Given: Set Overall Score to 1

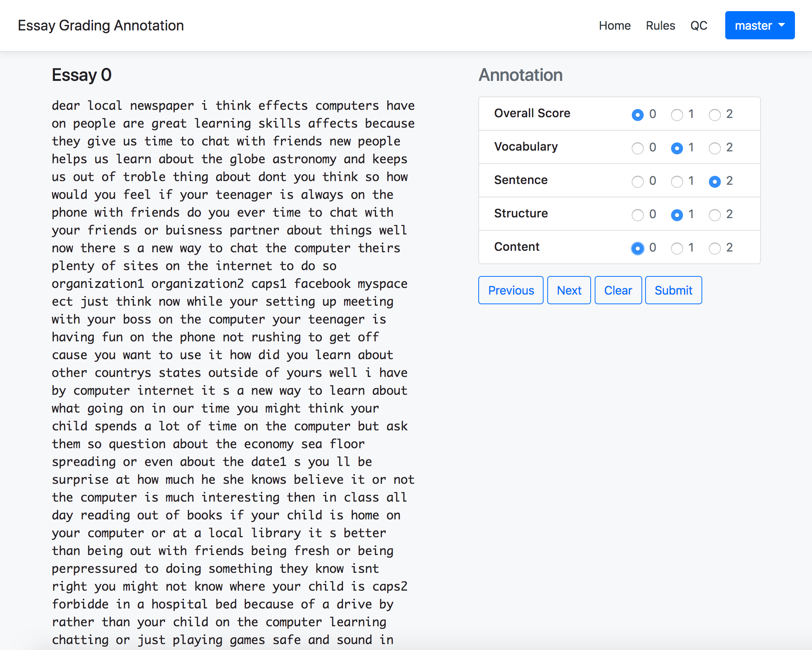Looking at the screenshot, I should click(x=677, y=115).
